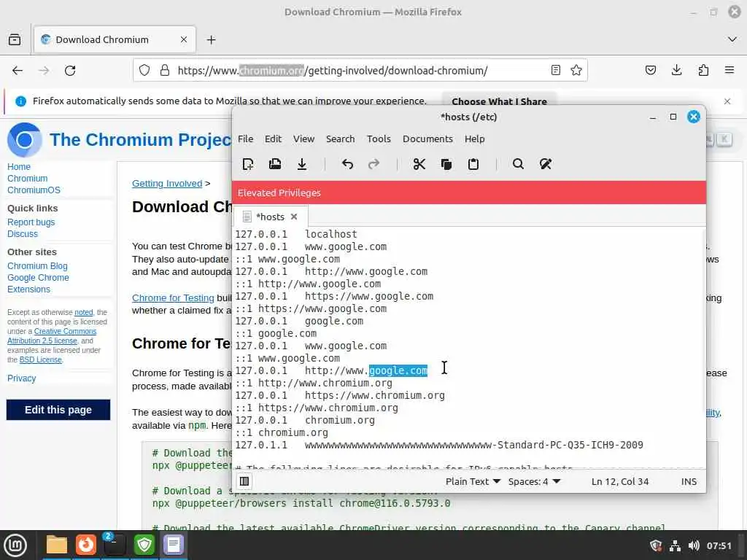Toggle side pane in editor status bar
This screenshot has height=560, width=747.
(x=244, y=481)
